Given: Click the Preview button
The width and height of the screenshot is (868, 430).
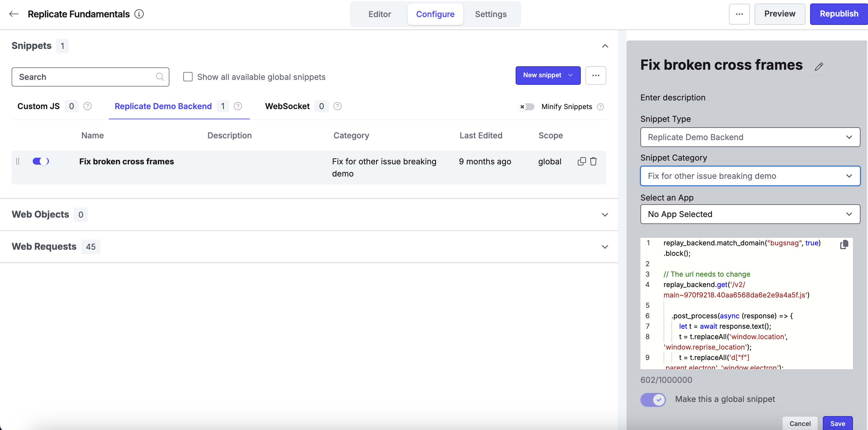Looking at the screenshot, I should tap(780, 14).
